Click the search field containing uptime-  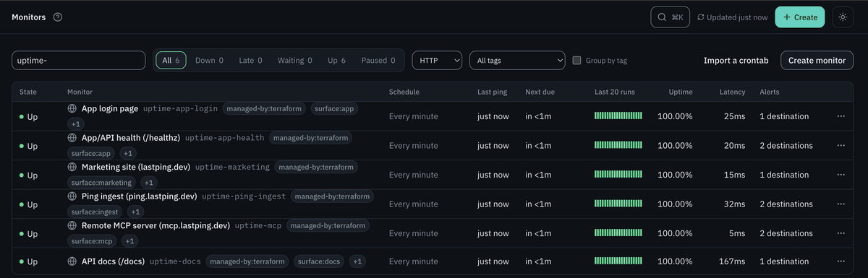coord(79,61)
